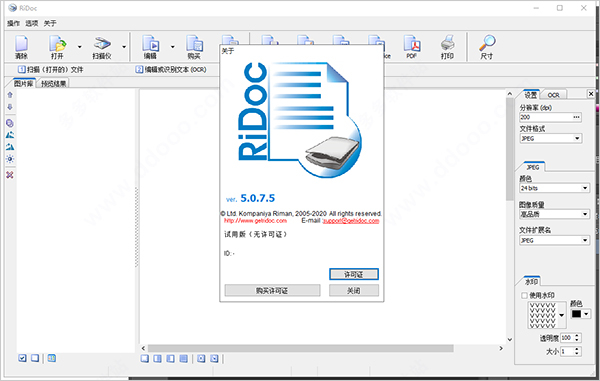This screenshot has width=600, height=381.
Task: Click the black watermark color swatch
Action: (576, 314)
